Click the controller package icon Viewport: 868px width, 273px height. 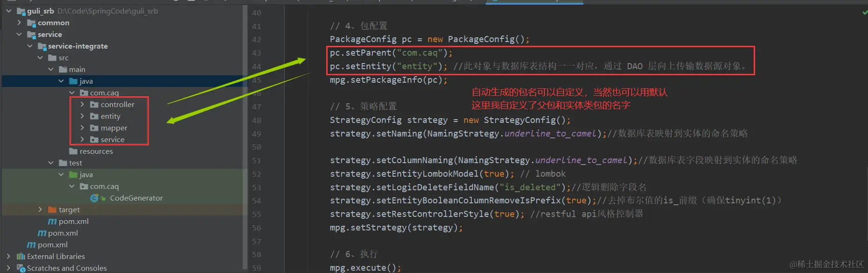point(94,105)
